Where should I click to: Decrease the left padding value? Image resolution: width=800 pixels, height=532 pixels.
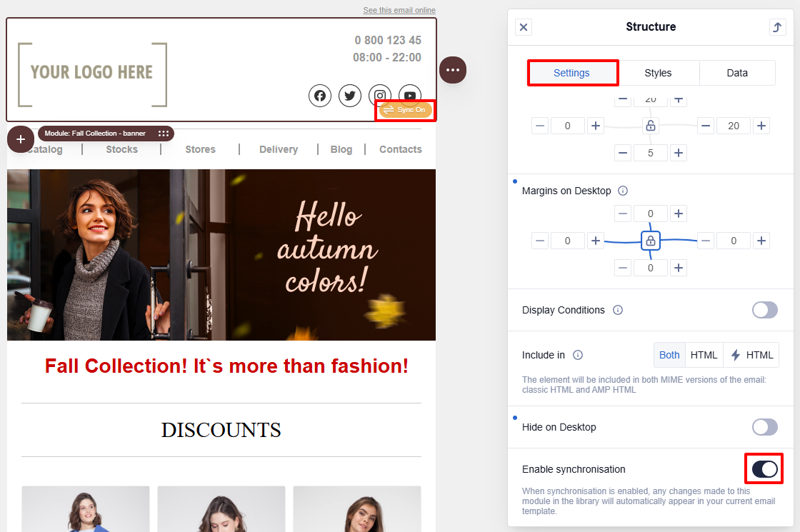pyautogui.click(x=540, y=126)
